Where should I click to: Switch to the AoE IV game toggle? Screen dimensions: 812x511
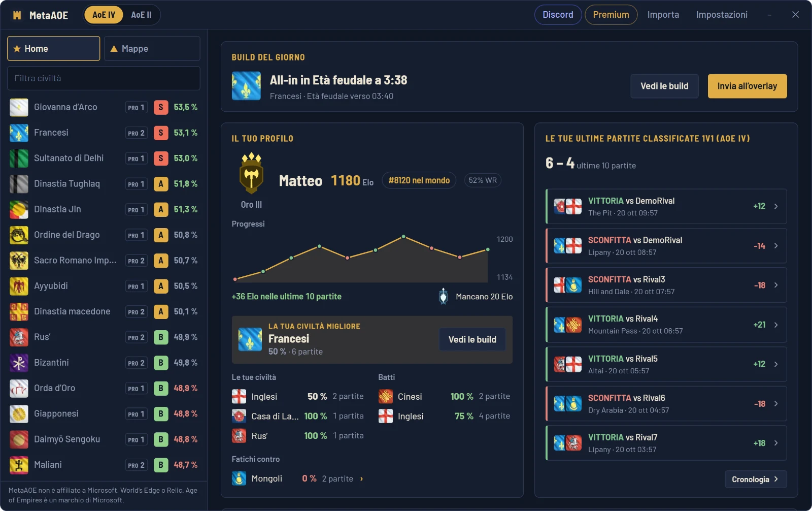click(104, 15)
